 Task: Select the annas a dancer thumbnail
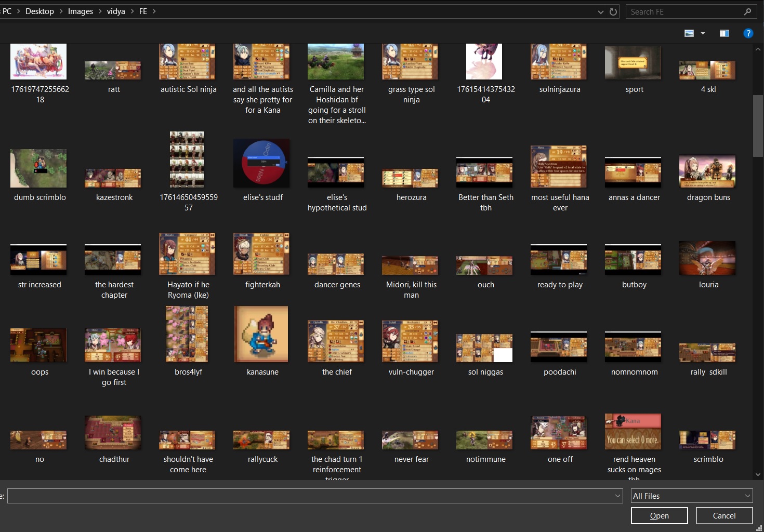pos(633,172)
